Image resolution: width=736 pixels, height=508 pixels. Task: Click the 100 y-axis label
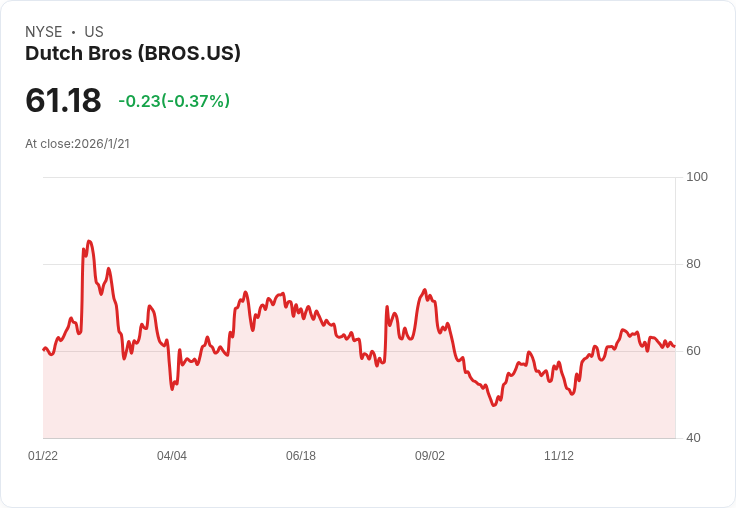pos(697,177)
